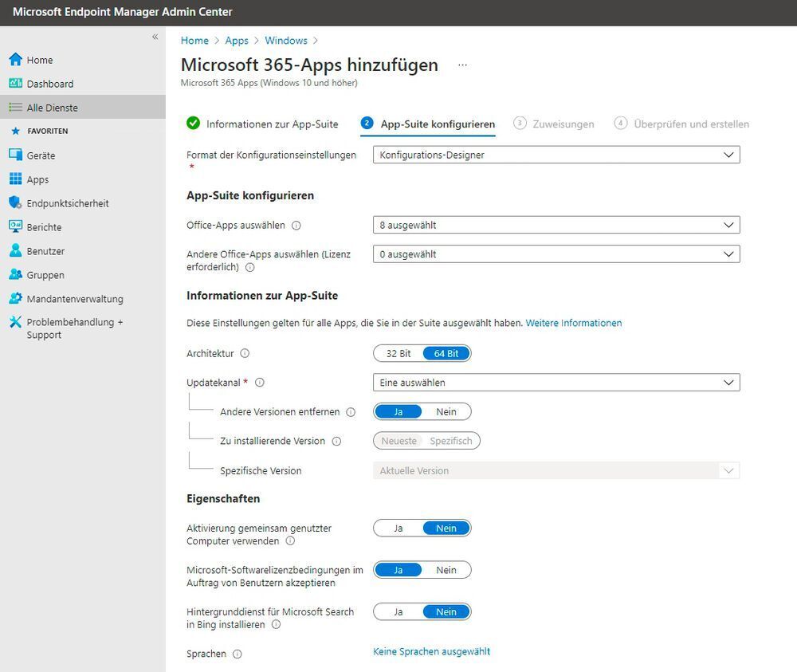Enable Aktivierung gemeinsam genutzter Computer
Screen dimensions: 797x672
tap(398, 528)
